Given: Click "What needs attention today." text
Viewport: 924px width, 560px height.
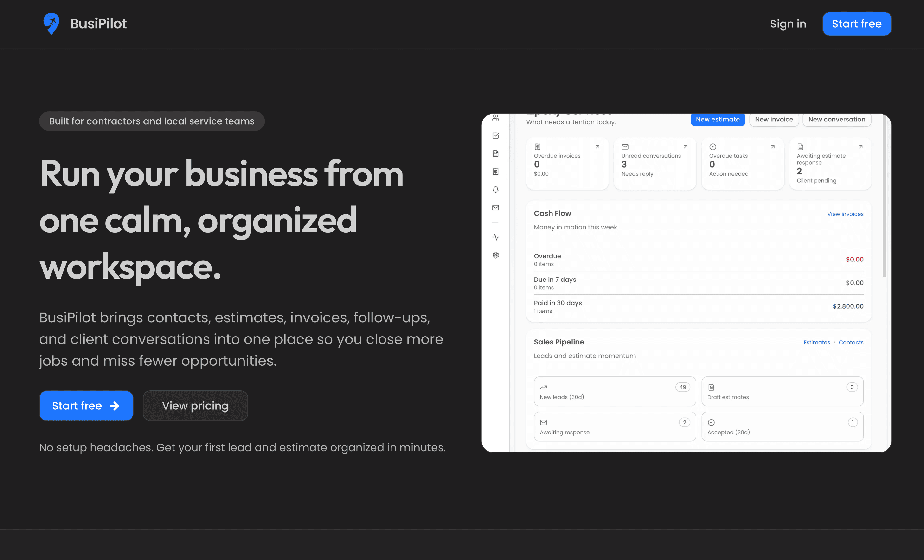Looking at the screenshot, I should click(x=571, y=122).
